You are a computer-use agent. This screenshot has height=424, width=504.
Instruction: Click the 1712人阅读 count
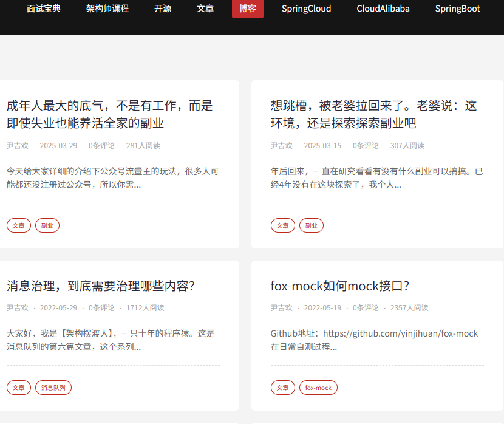[145, 307]
